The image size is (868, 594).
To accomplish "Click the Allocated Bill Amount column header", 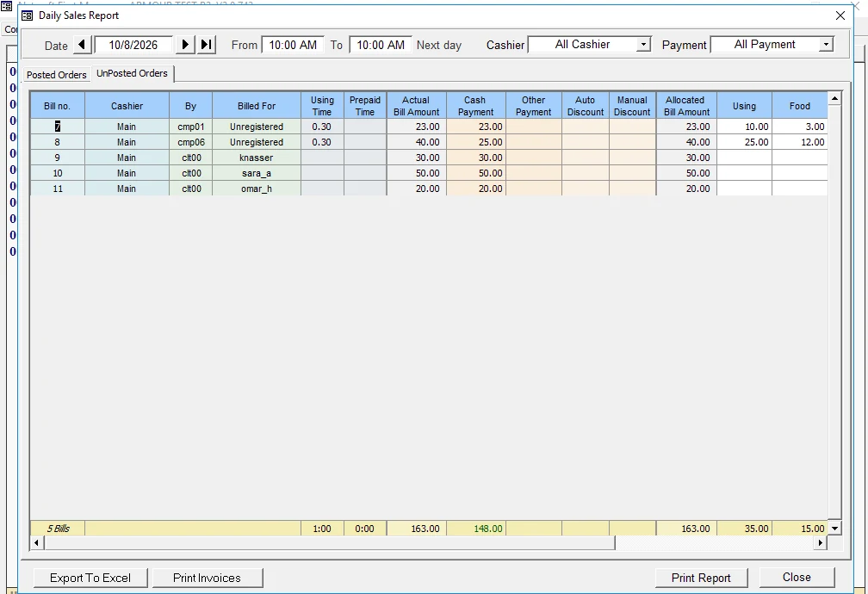I will (686, 106).
